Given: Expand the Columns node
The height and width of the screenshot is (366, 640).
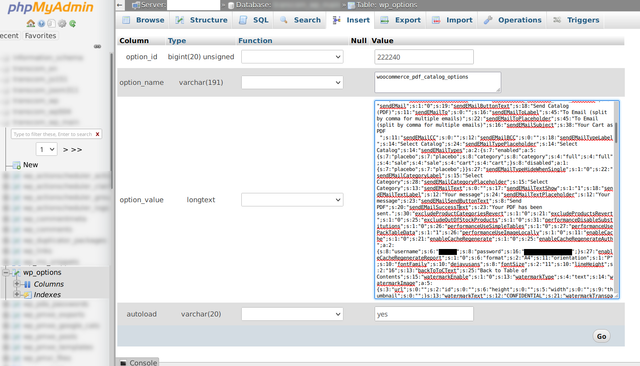Looking at the screenshot, I should pos(17,284).
